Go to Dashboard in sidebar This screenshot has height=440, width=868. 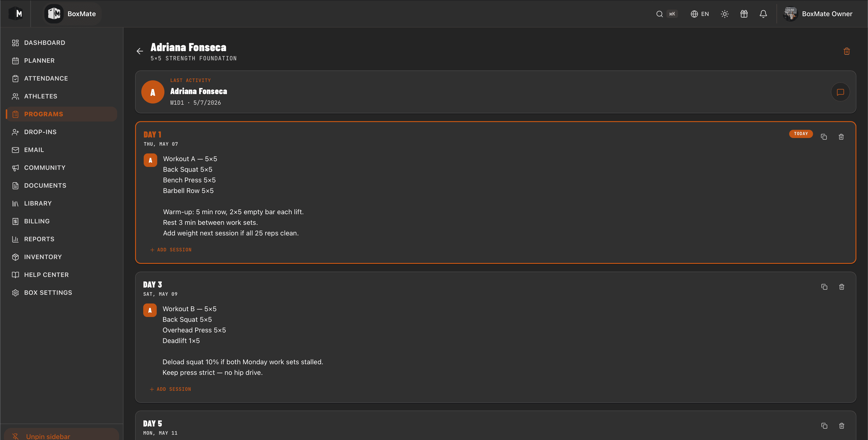click(61, 43)
